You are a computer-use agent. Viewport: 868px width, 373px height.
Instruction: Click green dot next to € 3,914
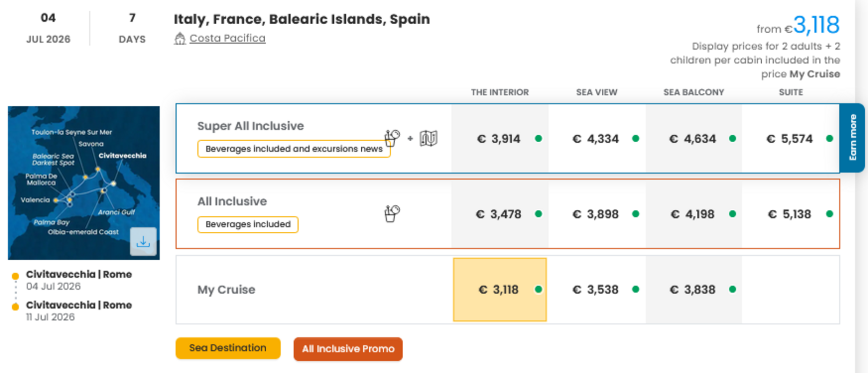(538, 138)
